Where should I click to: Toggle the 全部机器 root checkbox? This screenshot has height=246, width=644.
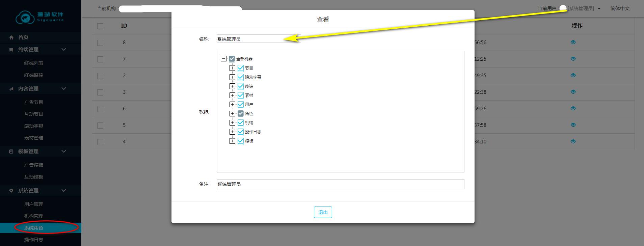[232, 59]
